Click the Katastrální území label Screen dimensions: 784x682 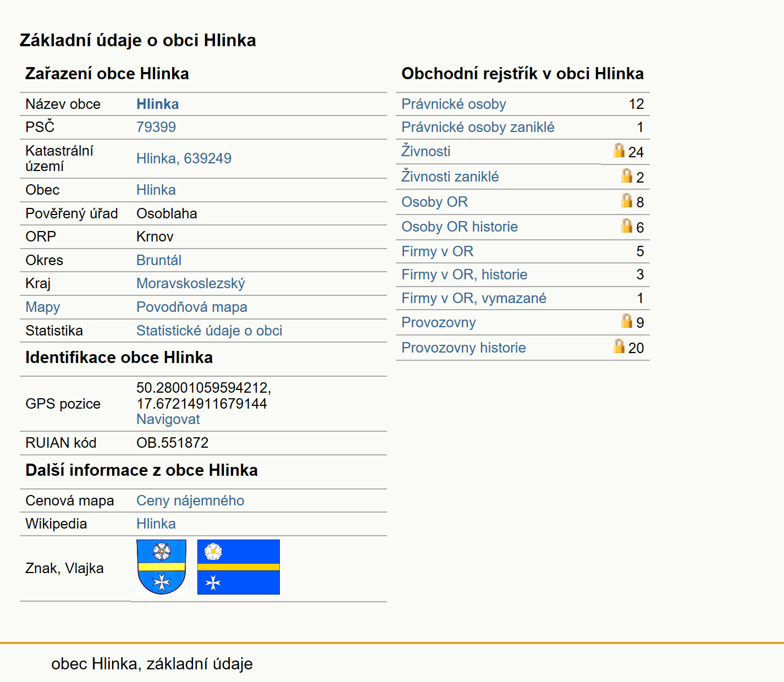coord(59,158)
